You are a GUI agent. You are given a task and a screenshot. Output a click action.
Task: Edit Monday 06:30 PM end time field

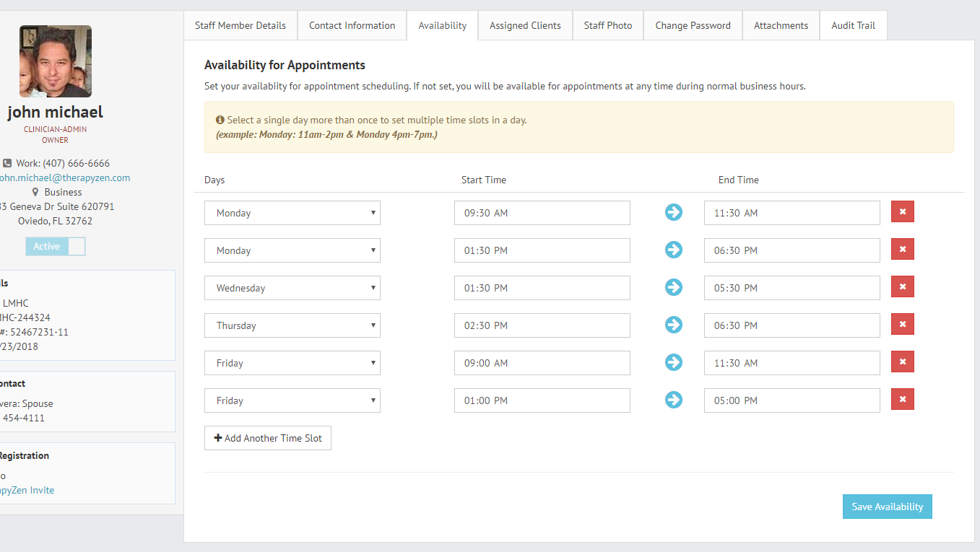[792, 250]
